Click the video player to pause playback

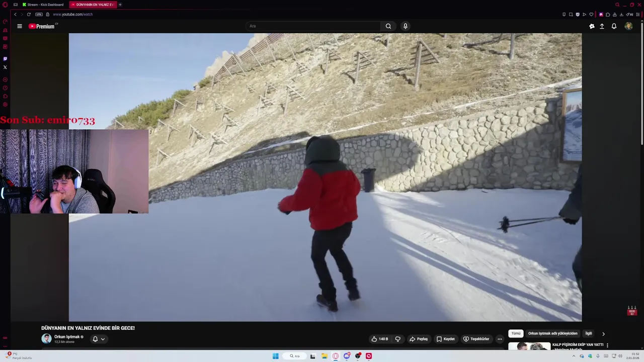325,177
